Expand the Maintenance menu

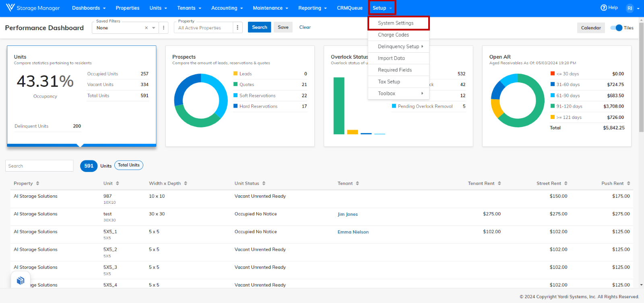pos(270,8)
